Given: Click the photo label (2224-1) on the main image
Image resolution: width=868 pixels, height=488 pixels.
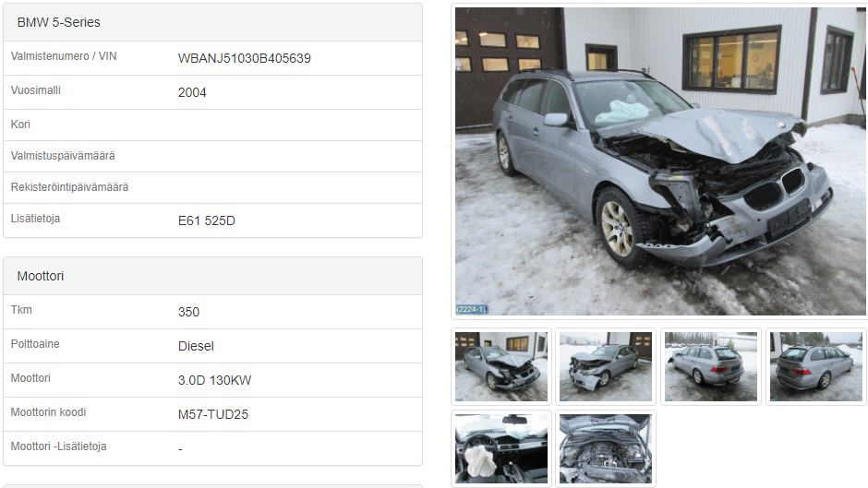Looking at the screenshot, I should 472,309.
